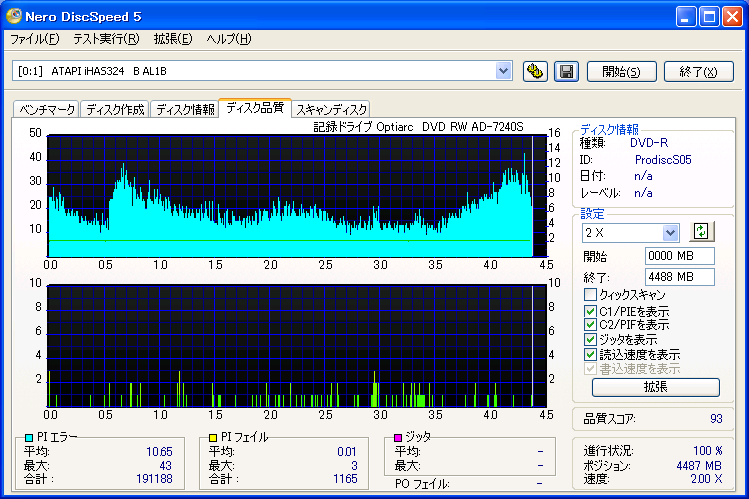Click the PI failure average 0.01
749x499 pixels.
pos(346,452)
